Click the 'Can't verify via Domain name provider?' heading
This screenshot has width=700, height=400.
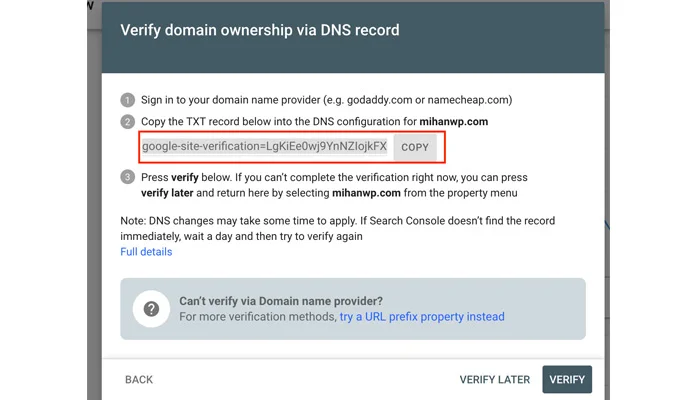pos(281,301)
